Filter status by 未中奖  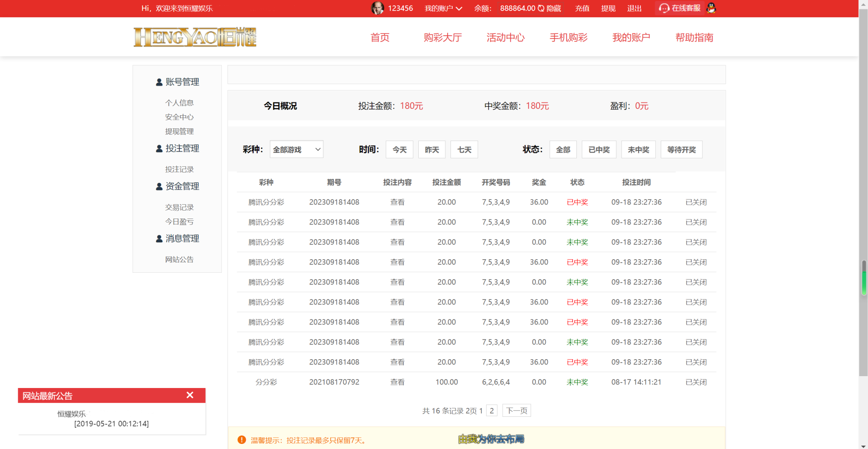[638, 150]
